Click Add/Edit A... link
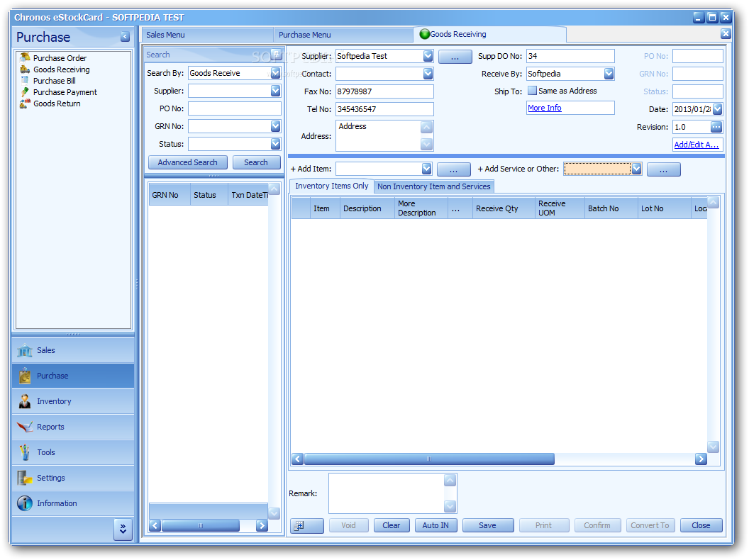 coord(696,145)
